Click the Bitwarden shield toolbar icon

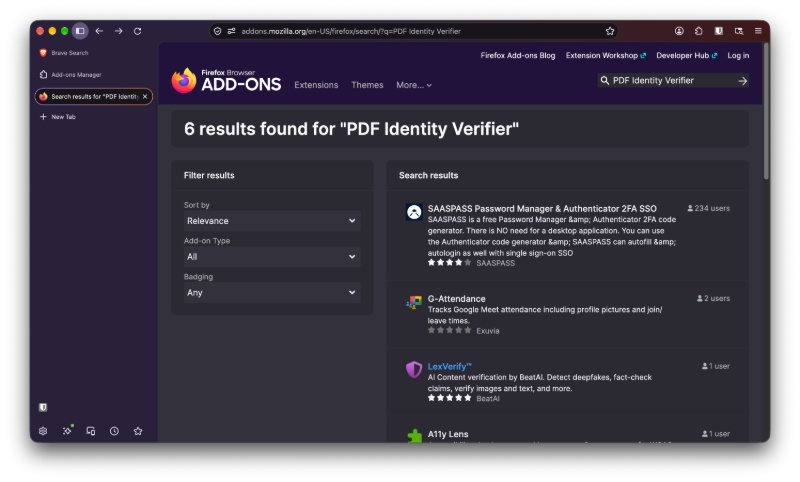[718, 31]
